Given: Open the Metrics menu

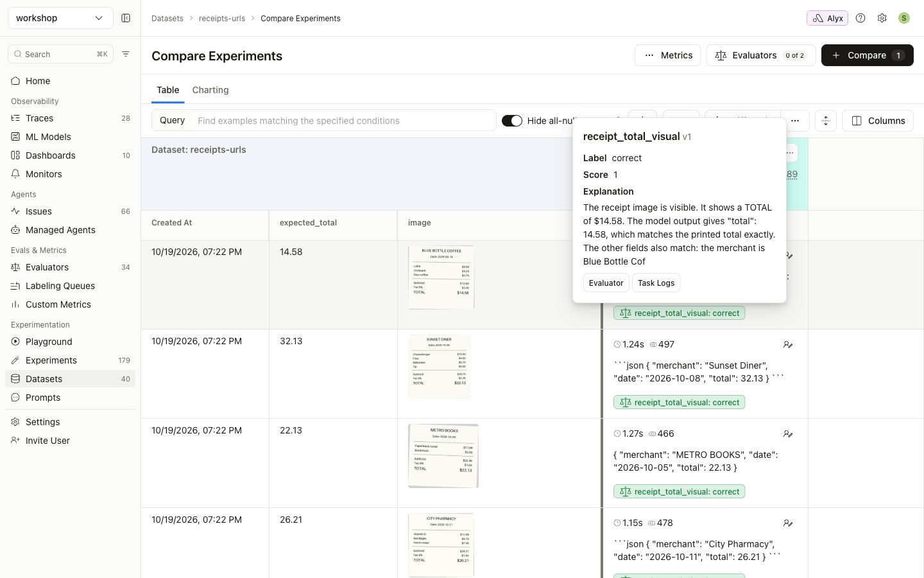Looking at the screenshot, I should [668, 55].
